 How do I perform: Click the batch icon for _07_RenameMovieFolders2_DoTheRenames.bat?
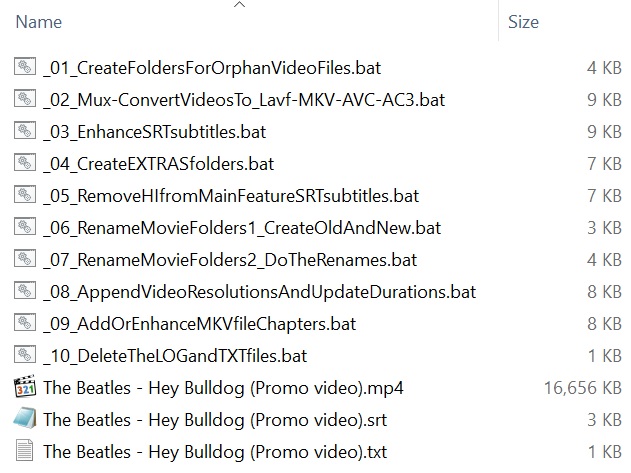coord(25,259)
